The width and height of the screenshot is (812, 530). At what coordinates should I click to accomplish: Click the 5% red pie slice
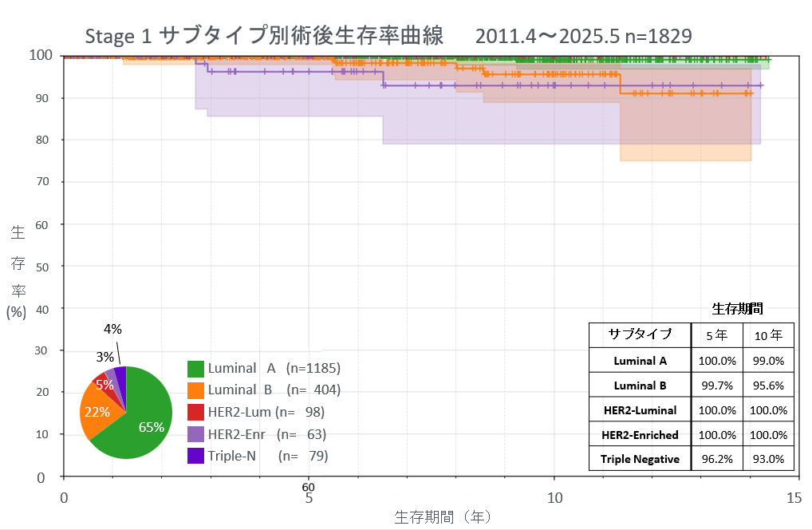(x=102, y=384)
